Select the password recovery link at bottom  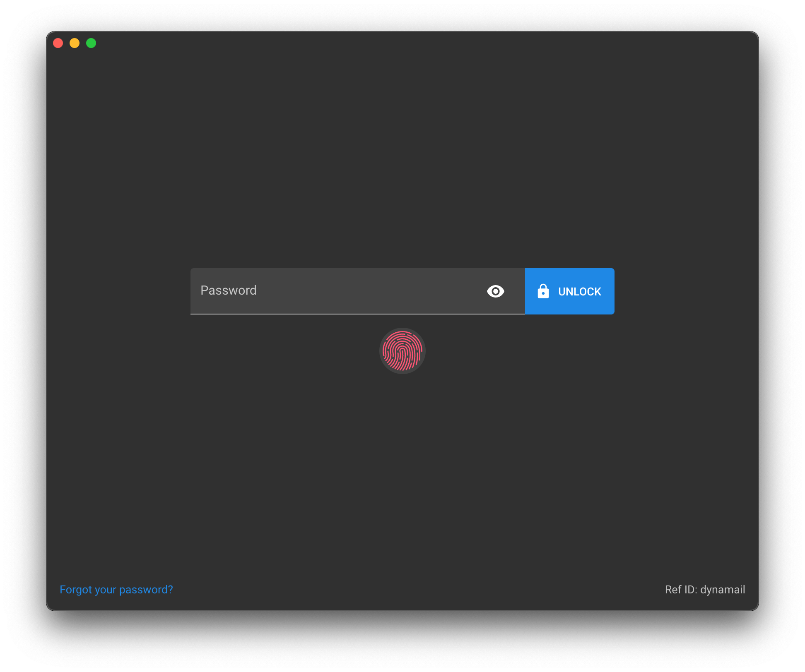click(x=116, y=590)
